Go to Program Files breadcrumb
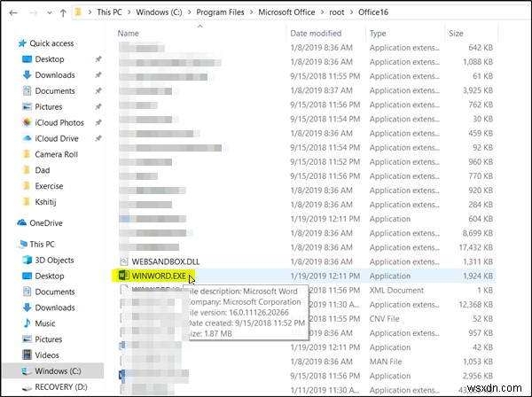This screenshot has height=397, width=532. point(220,12)
